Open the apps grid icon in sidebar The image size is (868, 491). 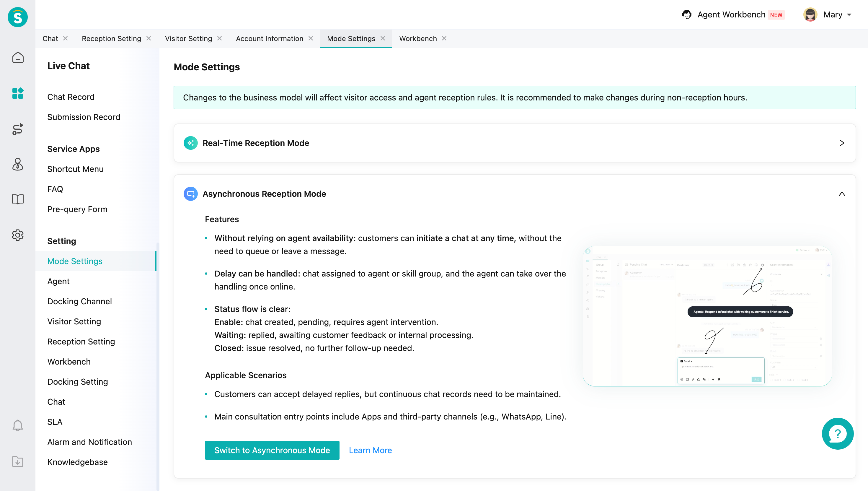(17, 93)
